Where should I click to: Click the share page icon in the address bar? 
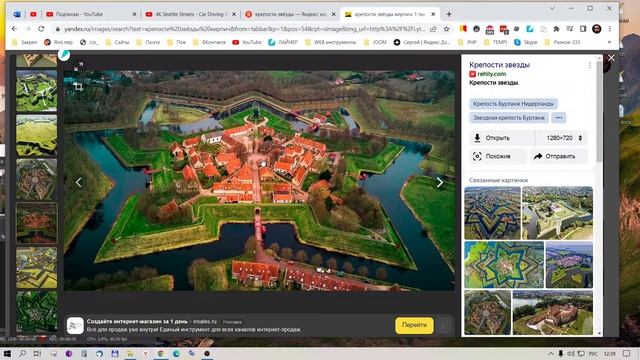[433, 29]
